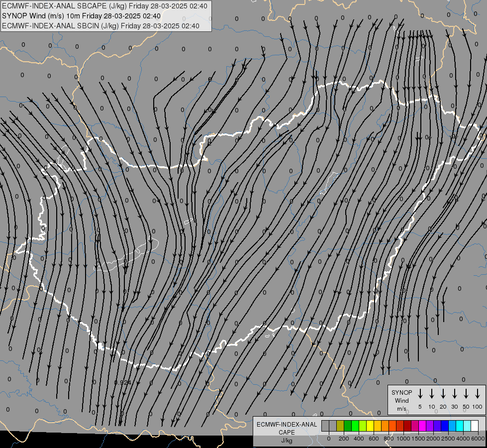Pick the pale cyan CAPE legend swatch
The width and height of the screenshot is (487, 448).
[x=468, y=426]
